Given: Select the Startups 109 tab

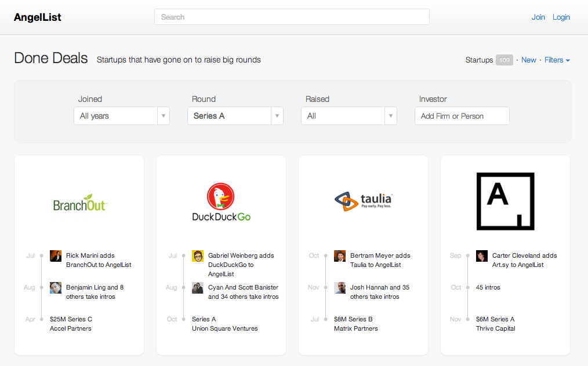Looking at the screenshot, I should click(489, 60).
